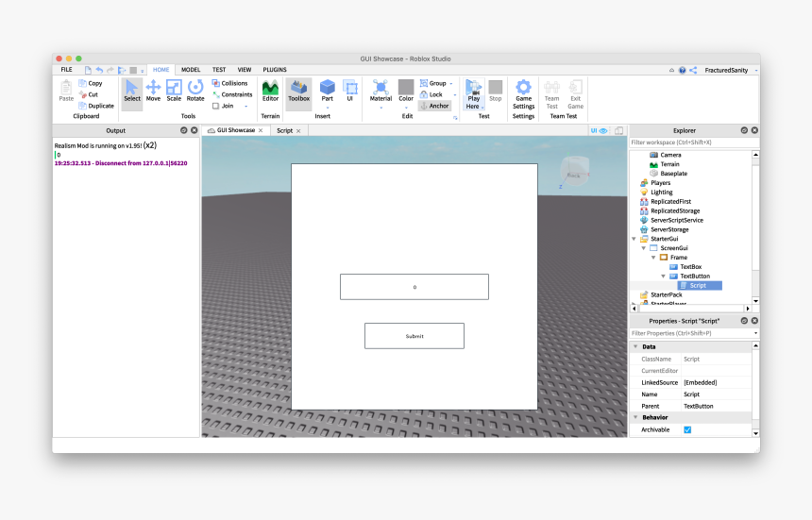The image size is (812, 520).
Task: Switch to the TEST ribbon tab
Action: click(219, 70)
